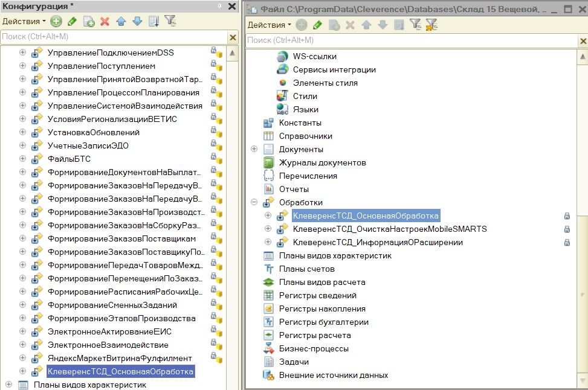Click the move-down arrow in Конфигурация toolbar
Screen dimensions: 588x390
coord(138,21)
